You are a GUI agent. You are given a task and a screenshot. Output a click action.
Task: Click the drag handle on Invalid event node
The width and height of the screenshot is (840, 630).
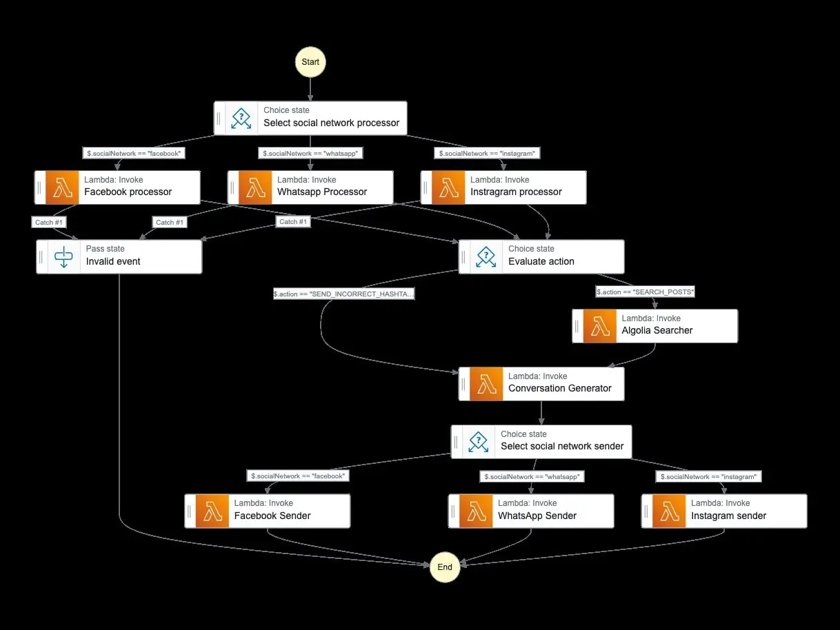pyautogui.click(x=41, y=256)
